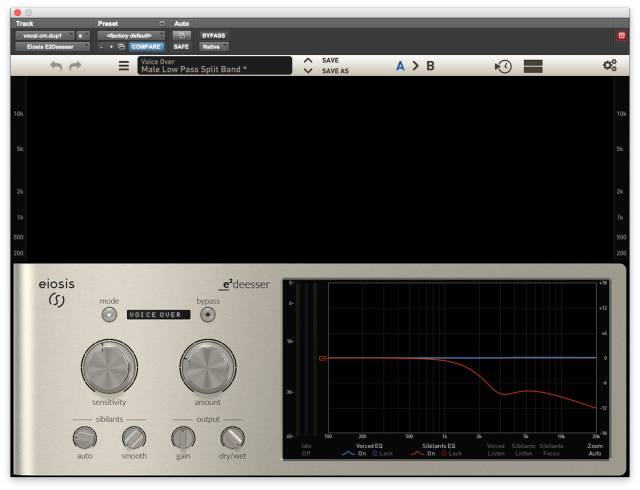The width and height of the screenshot is (640, 490).
Task: Open the settings gears icon
Action: pos(610,65)
